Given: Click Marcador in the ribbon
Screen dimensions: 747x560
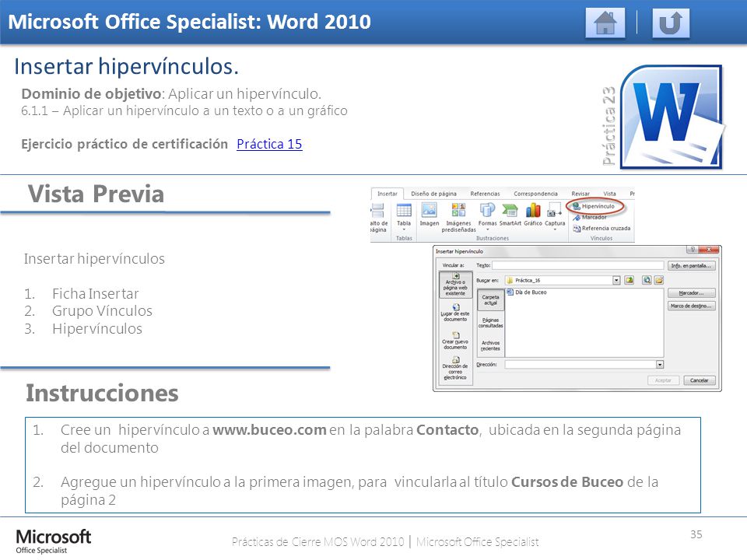Looking at the screenshot, I should [x=590, y=217].
